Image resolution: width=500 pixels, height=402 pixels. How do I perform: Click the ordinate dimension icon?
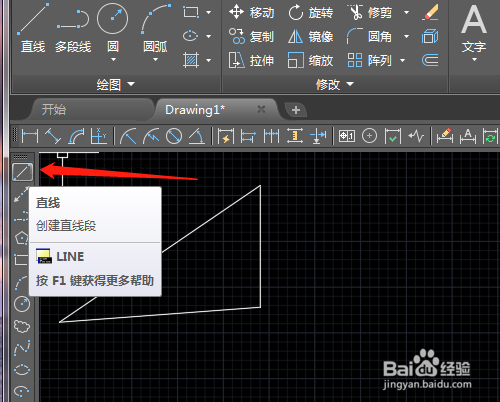point(99,136)
